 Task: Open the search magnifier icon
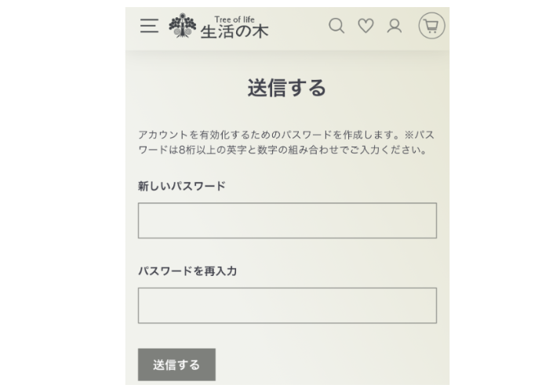pos(336,26)
